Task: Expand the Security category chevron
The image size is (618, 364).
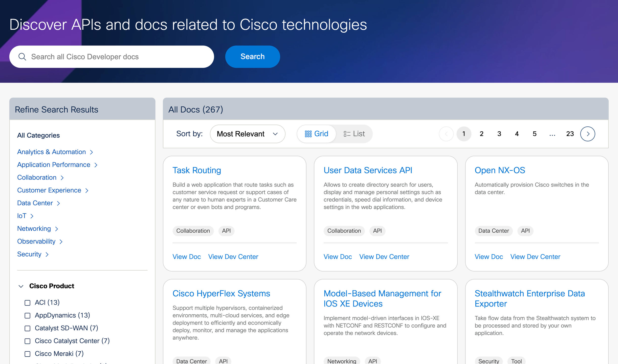Action: click(47, 254)
